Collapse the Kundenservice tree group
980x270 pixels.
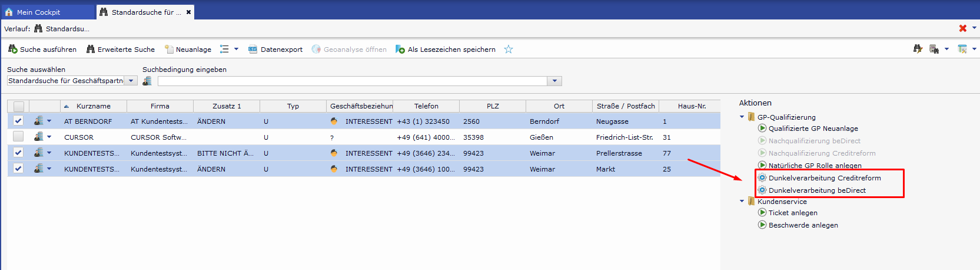pos(742,201)
